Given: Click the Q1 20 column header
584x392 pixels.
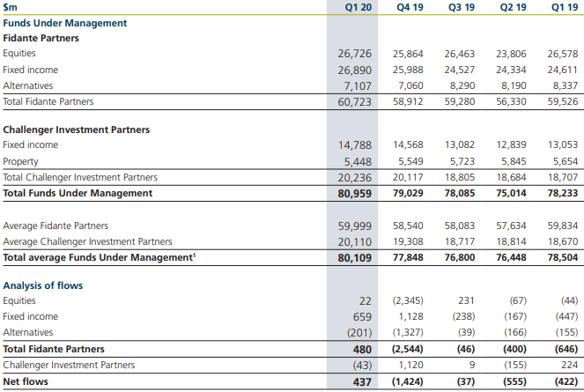Looking at the screenshot, I should [x=358, y=7].
